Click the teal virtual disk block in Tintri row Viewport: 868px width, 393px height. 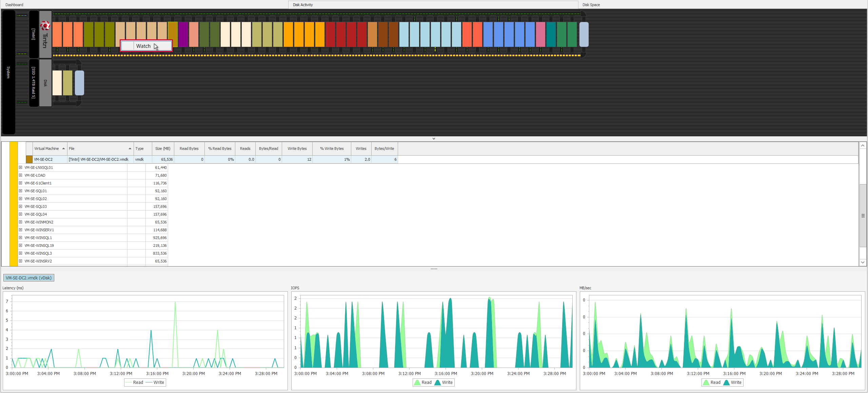[551, 34]
